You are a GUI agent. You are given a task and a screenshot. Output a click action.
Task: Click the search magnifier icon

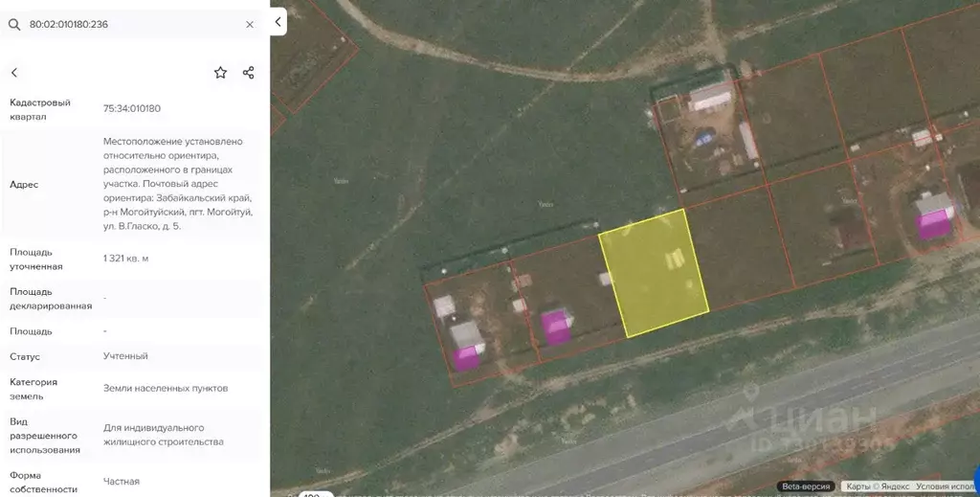(14, 24)
